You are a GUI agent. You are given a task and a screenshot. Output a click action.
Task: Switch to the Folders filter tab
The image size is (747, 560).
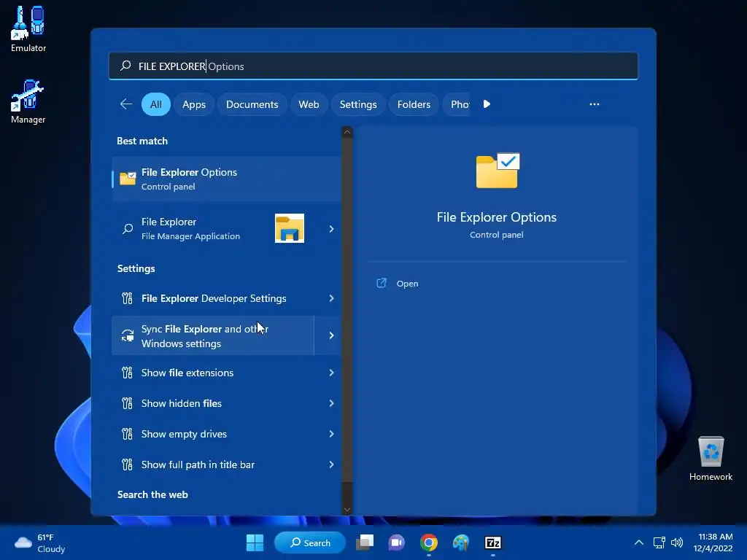tap(414, 104)
